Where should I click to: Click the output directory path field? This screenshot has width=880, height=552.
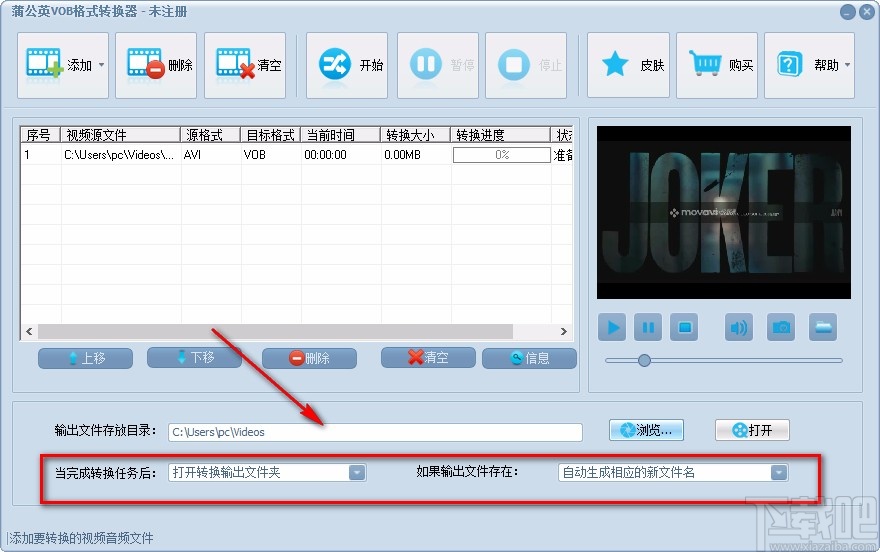pos(375,432)
